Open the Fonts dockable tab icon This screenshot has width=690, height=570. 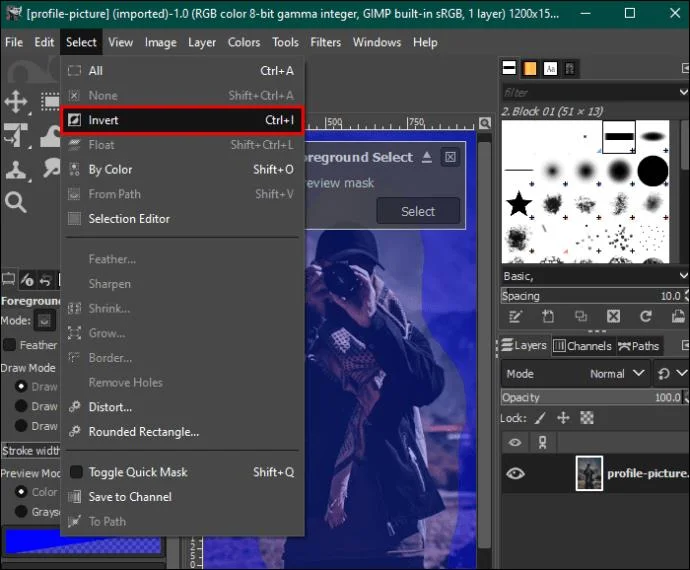(550, 69)
